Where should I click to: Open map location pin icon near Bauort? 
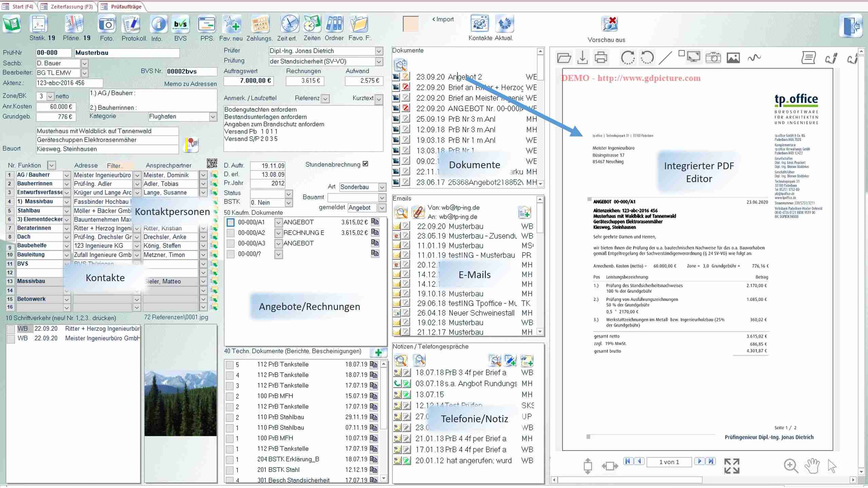point(191,144)
